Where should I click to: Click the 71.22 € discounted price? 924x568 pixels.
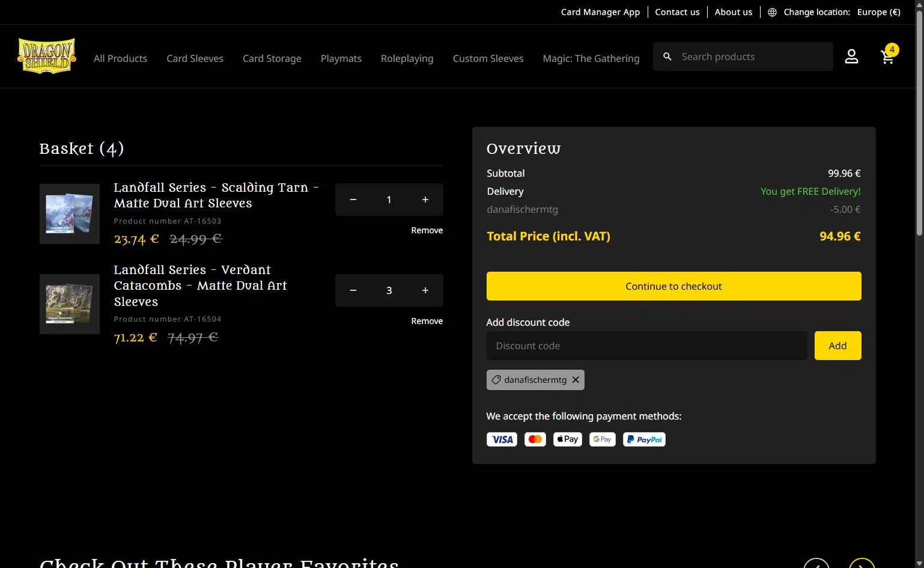(x=136, y=337)
